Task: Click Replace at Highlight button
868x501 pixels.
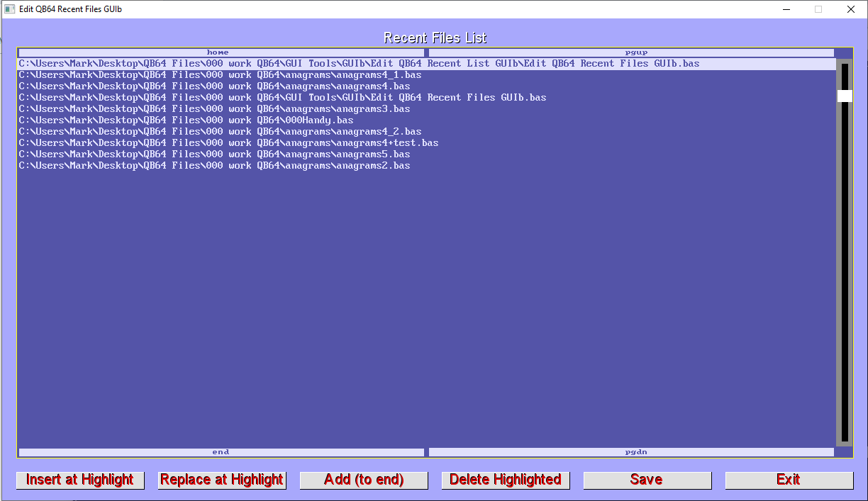Action: (x=222, y=480)
